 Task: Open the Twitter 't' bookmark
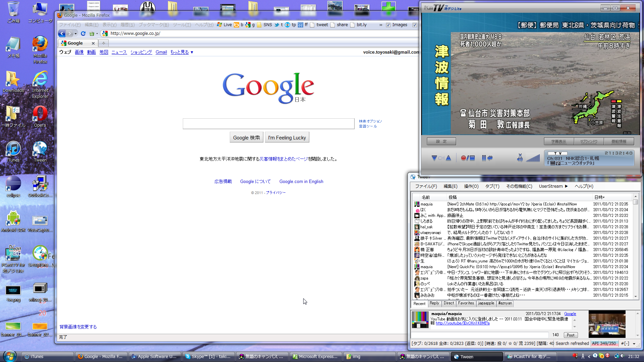[279, 25]
